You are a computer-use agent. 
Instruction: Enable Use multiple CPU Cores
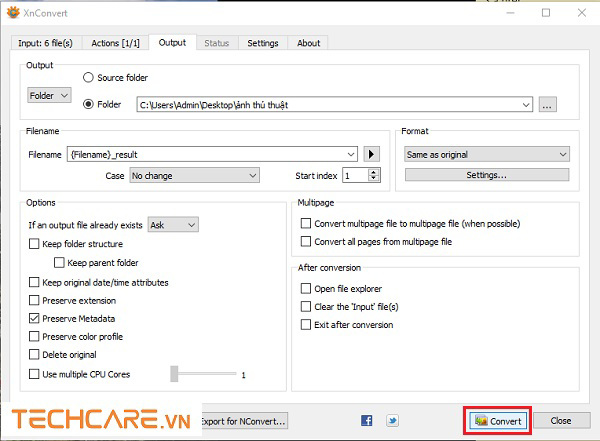point(34,374)
